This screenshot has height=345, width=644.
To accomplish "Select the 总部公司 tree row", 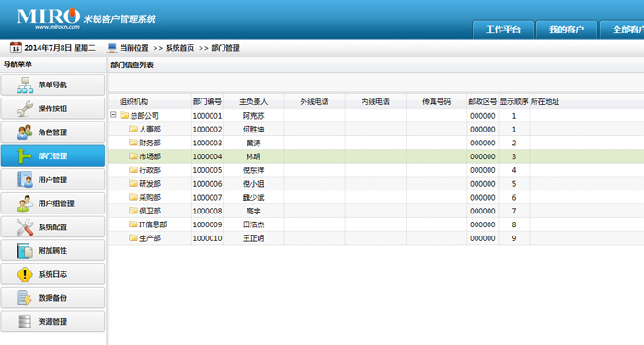I will pos(375,115).
